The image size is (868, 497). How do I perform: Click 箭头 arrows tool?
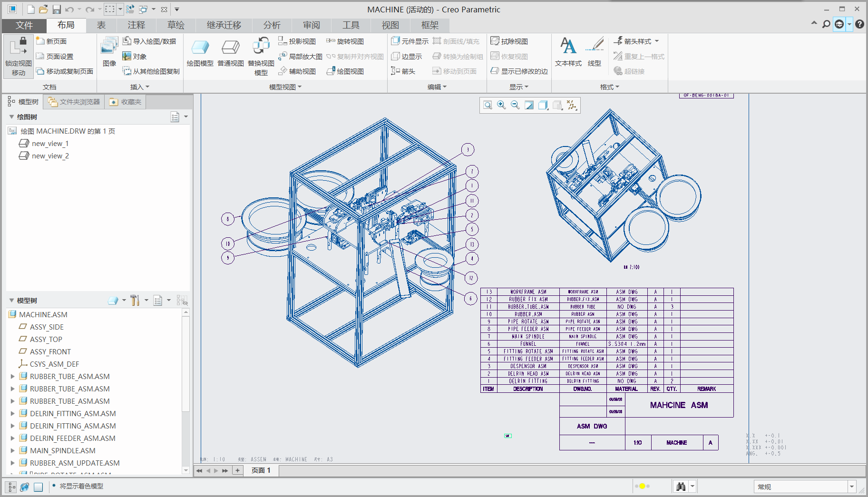pos(403,71)
